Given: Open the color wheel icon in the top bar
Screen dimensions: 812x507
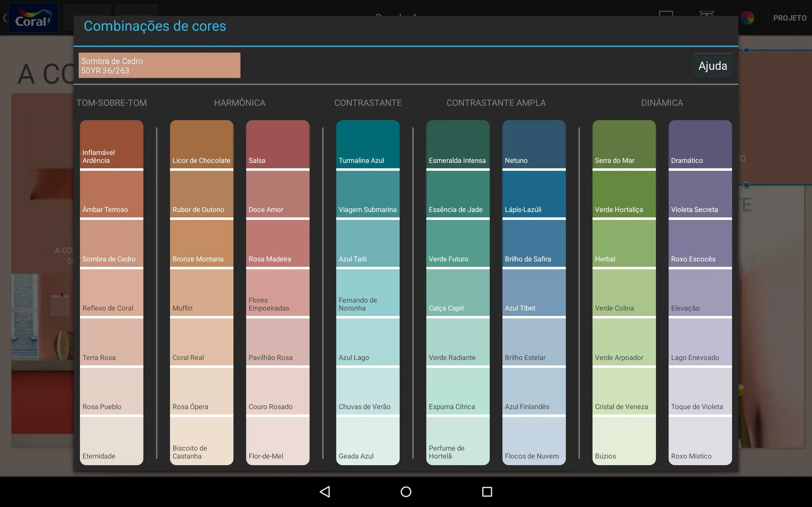Looking at the screenshot, I should (x=747, y=18).
